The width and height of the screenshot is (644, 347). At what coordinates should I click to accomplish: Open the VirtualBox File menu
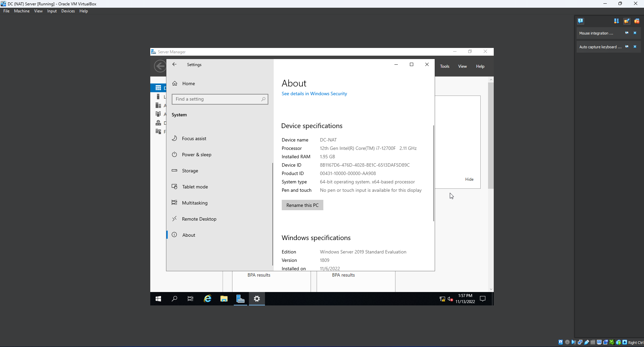coord(6,11)
